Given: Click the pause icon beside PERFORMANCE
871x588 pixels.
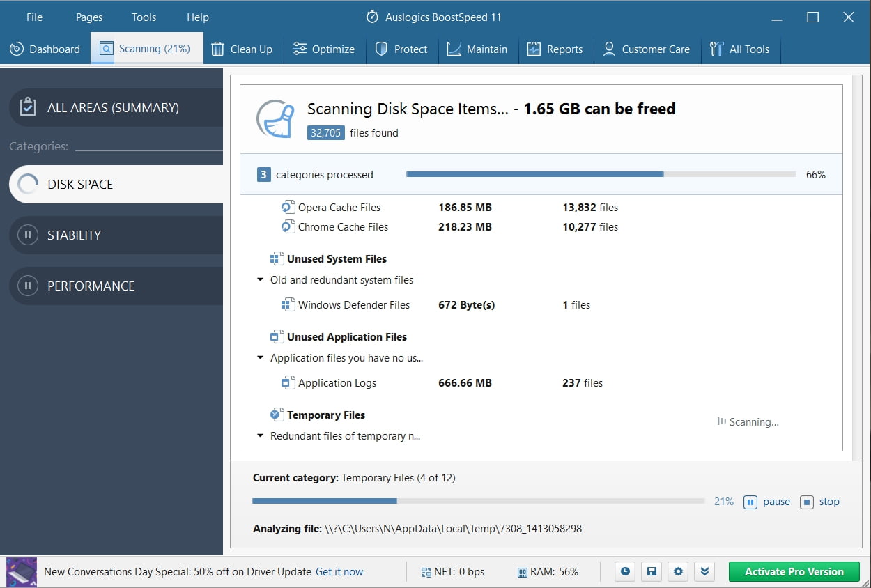Looking at the screenshot, I should pyautogui.click(x=28, y=286).
